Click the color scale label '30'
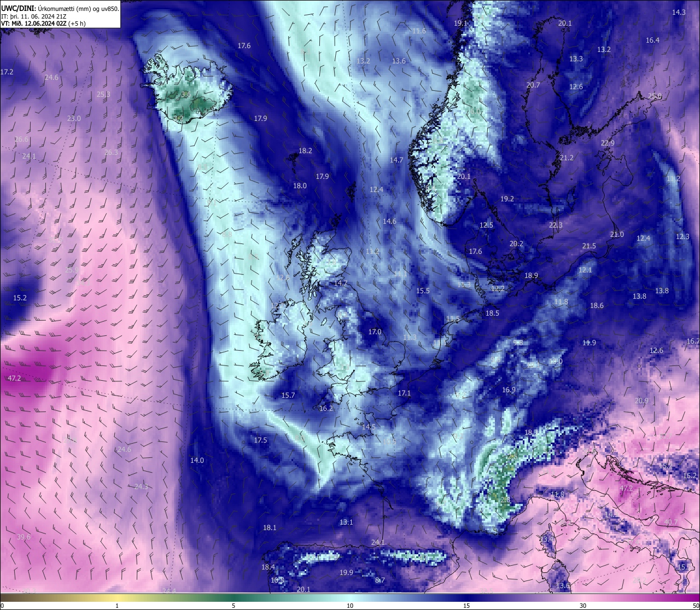Screen dimensions: 700x610 tap(583, 606)
